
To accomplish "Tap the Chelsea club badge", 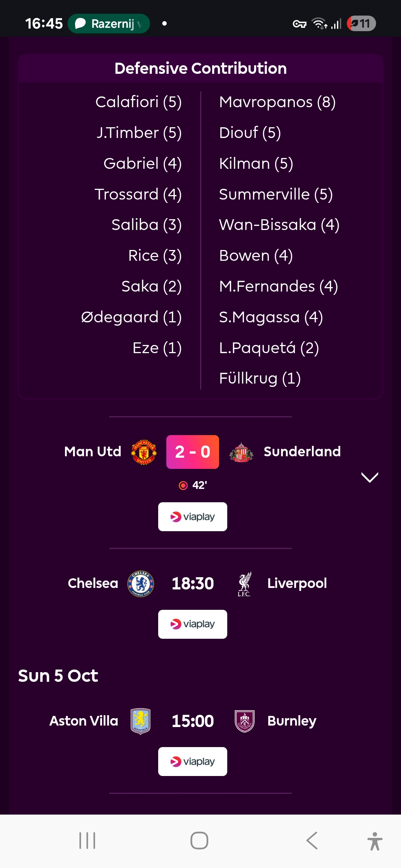I will pos(141,583).
